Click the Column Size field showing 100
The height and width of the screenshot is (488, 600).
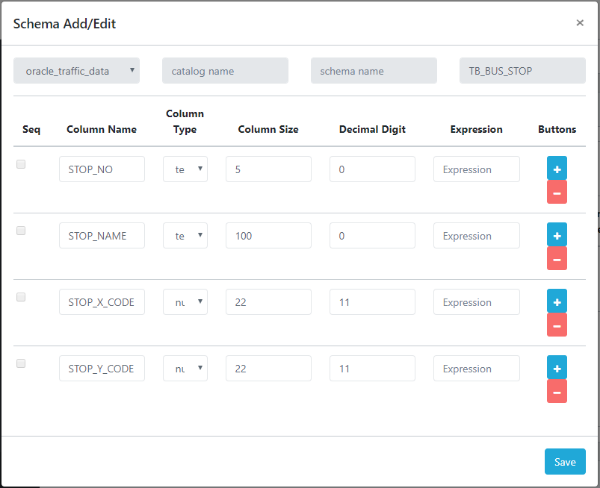(268, 236)
